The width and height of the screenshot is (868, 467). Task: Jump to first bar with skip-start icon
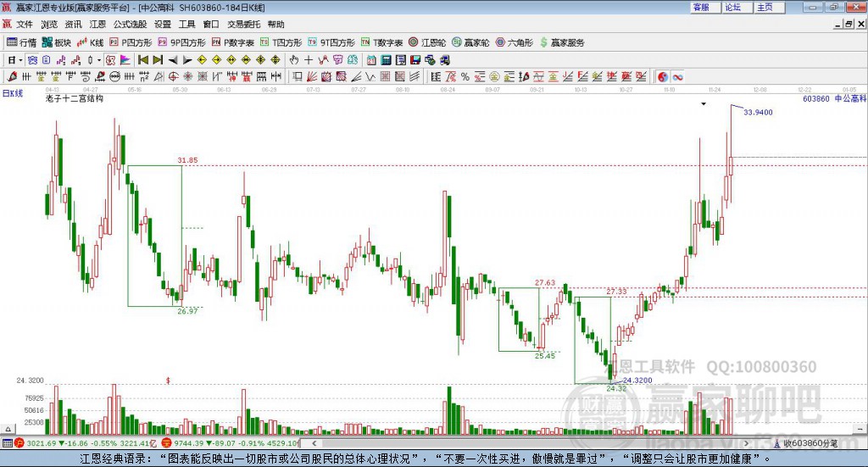(x=142, y=60)
